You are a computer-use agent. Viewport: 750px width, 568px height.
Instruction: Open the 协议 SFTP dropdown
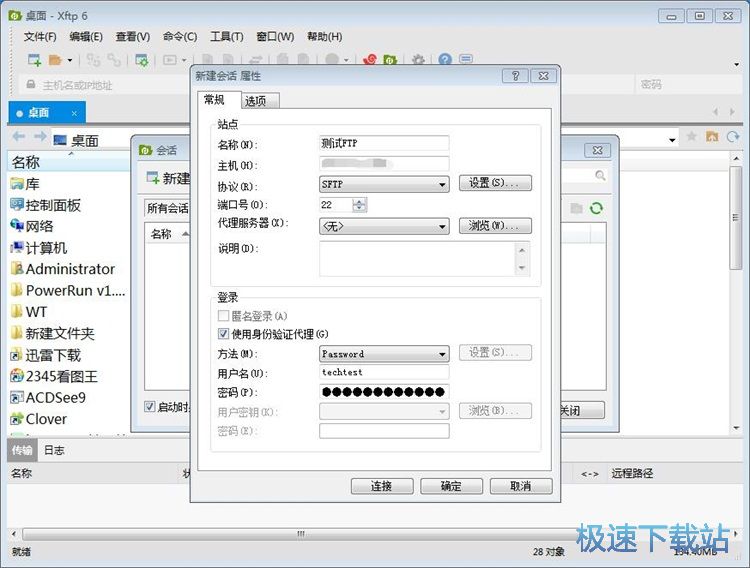coord(384,184)
